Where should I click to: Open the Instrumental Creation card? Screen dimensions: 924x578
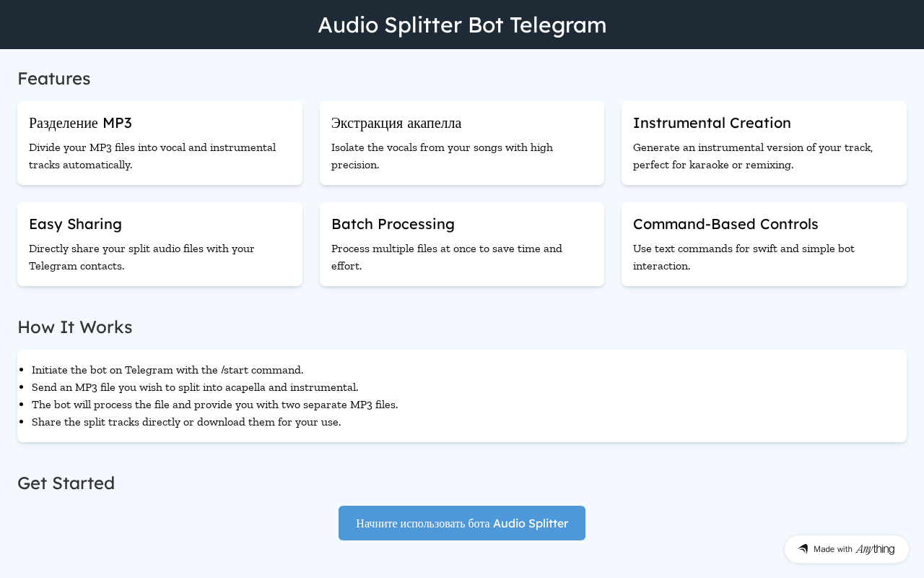tap(764, 143)
